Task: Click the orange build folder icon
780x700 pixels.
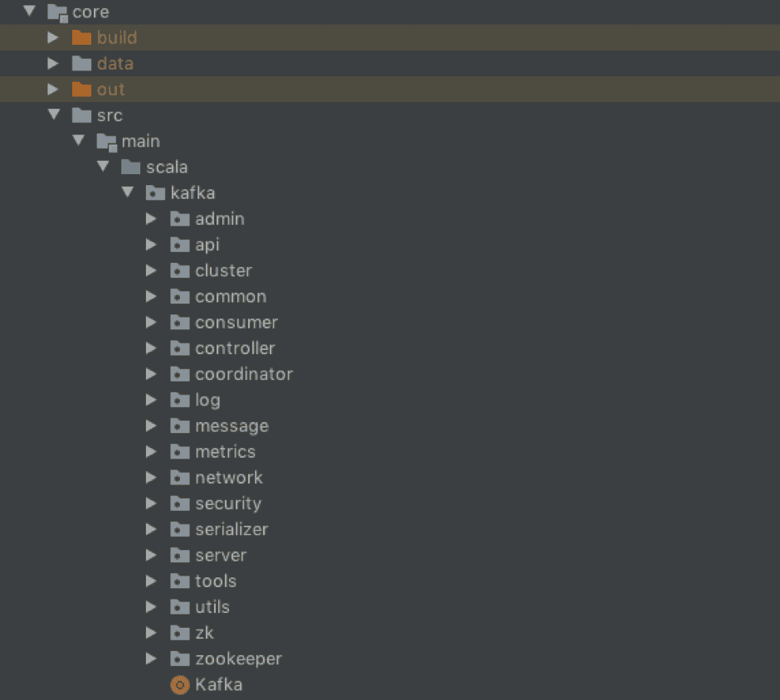Action: click(81, 37)
